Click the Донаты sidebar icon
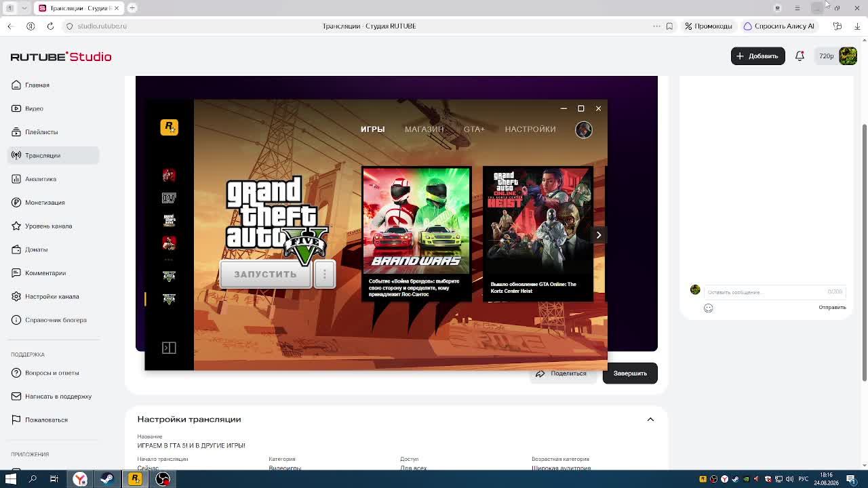The width and height of the screenshot is (868, 488). click(x=16, y=249)
